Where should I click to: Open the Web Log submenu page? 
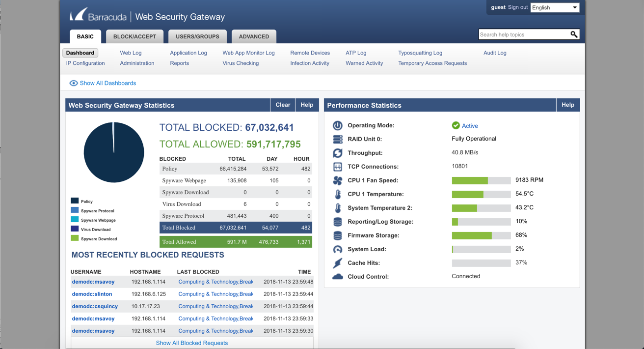click(x=131, y=53)
